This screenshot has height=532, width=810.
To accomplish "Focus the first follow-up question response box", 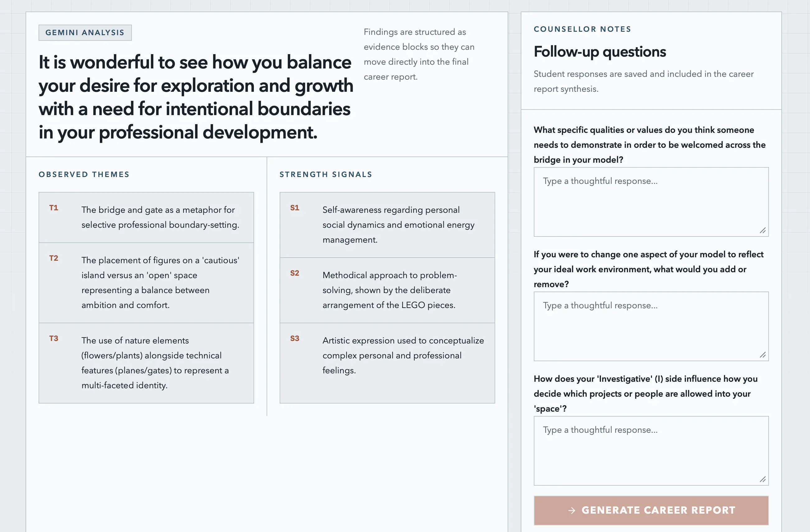I will pos(651,202).
